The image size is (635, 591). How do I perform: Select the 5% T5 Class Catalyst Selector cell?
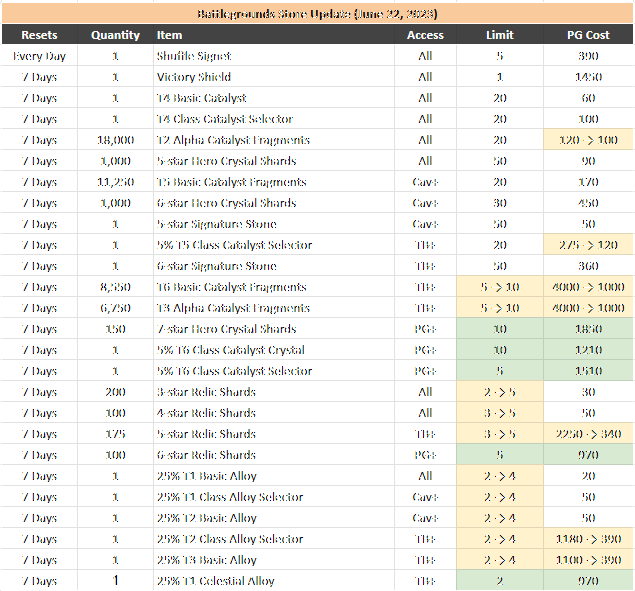[x=274, y=245]
